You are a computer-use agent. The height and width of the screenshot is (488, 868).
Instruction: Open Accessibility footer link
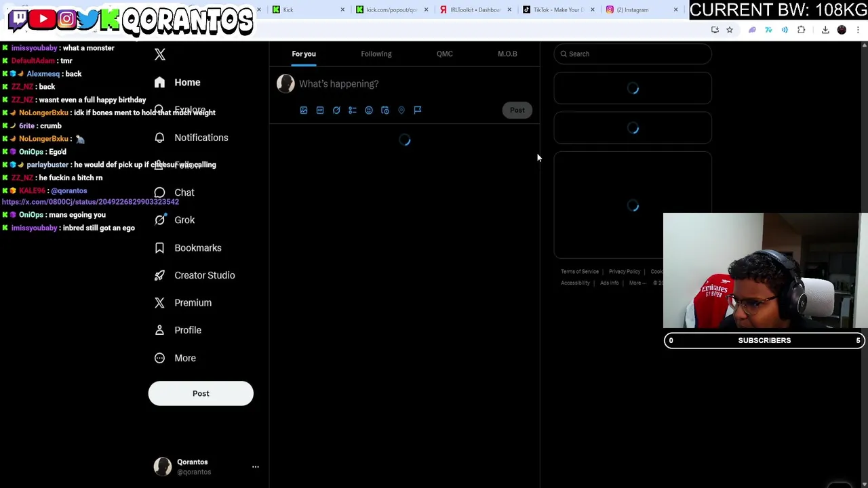575,283
